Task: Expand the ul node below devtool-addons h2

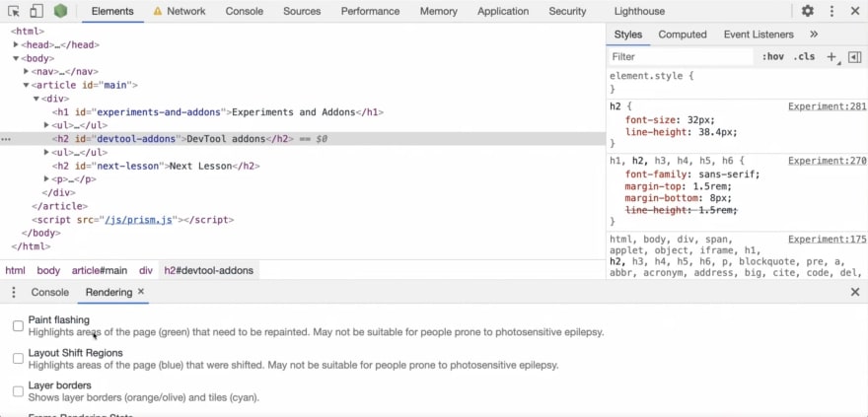Action: point(46,152)
